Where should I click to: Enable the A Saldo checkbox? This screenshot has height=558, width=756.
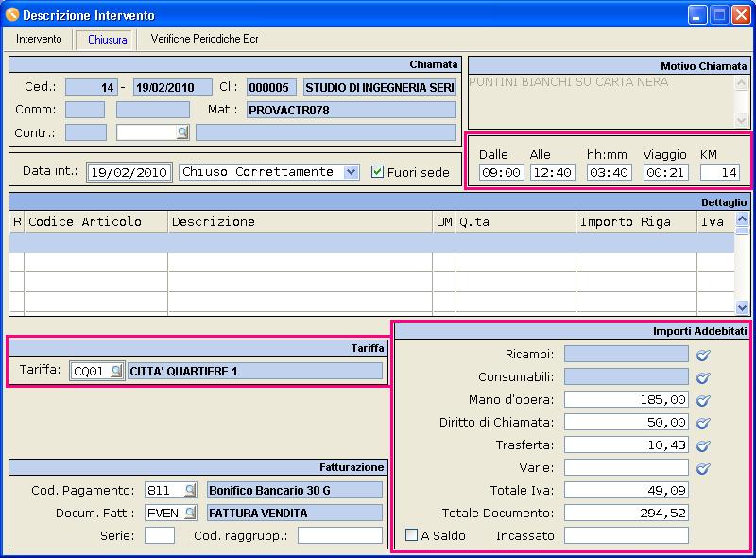pos(411,535)
